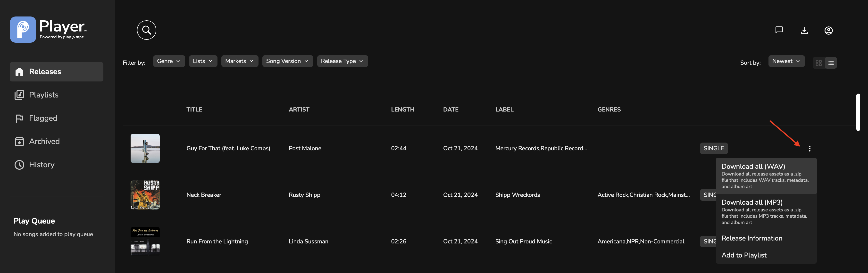
Task: Open the messages chat icon
Action: tap(779, 30)
